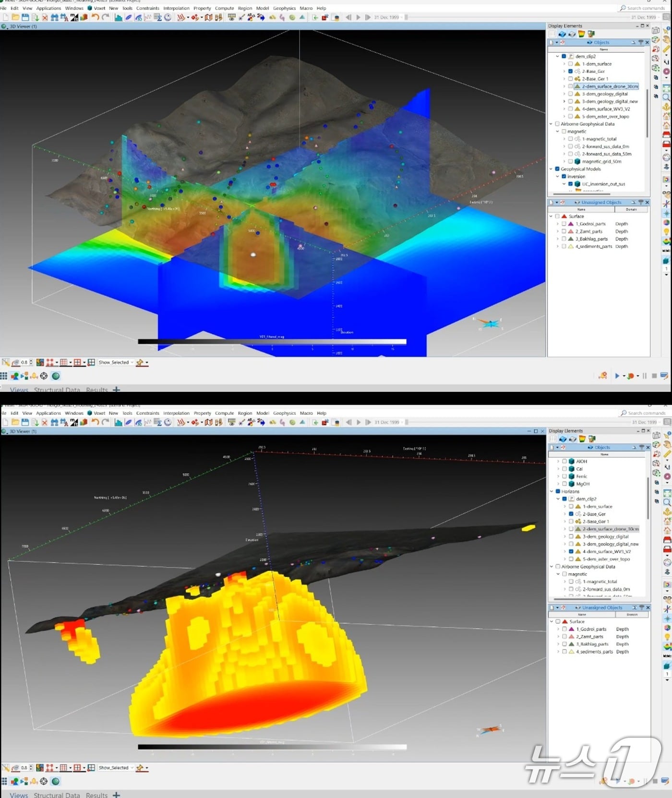Click the light bulb icon in lower window
Image resolution: width=672 pixels, height=798 pixels.
pos(667,637)
